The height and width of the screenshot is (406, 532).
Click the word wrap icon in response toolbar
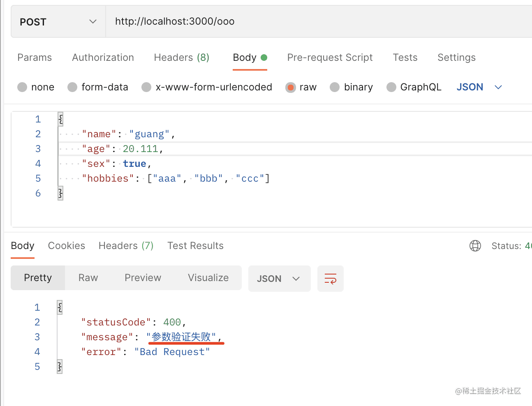point(330,279)
